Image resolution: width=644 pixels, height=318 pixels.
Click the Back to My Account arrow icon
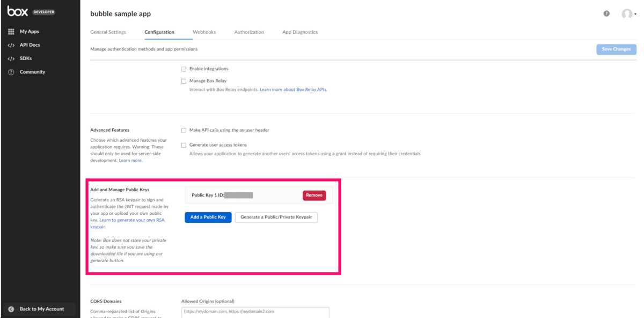click(11, 309)
